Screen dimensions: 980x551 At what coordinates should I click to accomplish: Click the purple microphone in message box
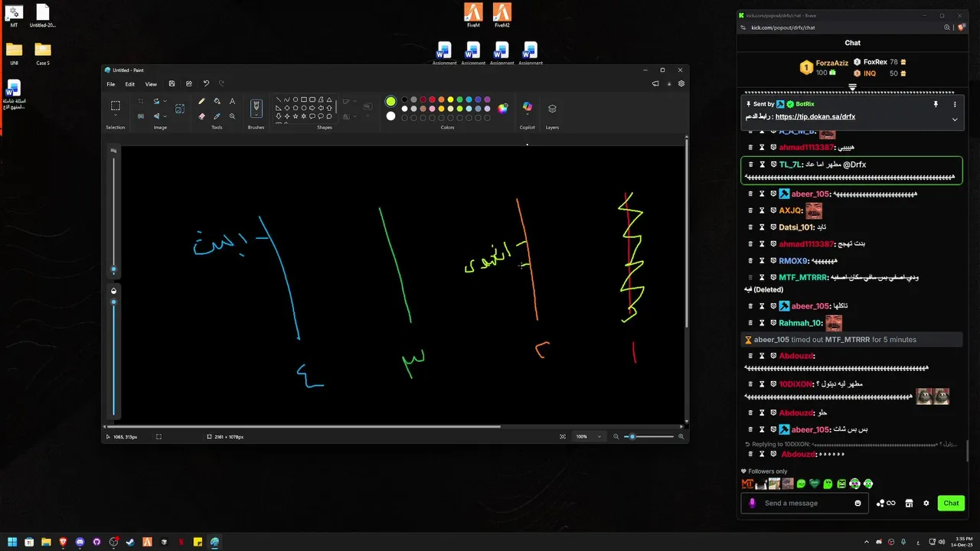point(753,503)
